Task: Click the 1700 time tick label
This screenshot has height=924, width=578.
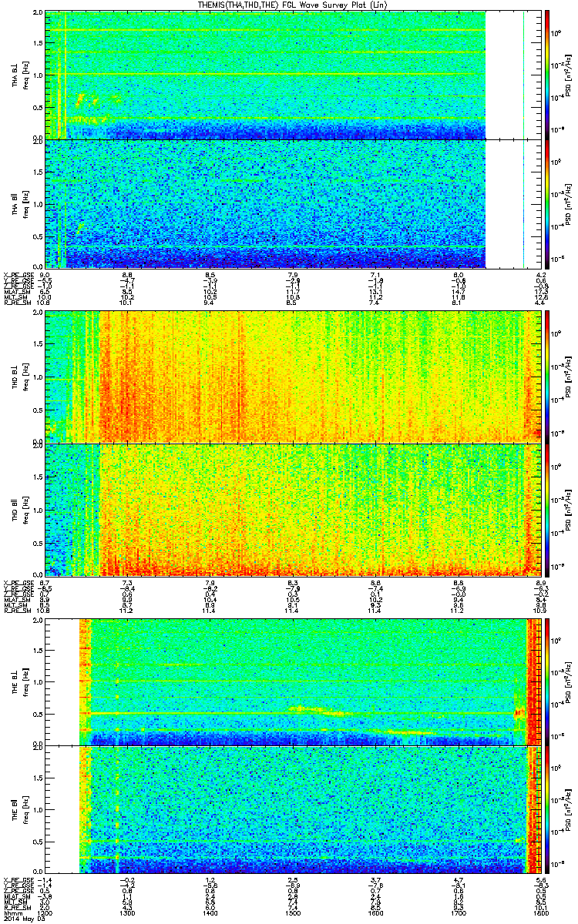Action: 458,913
